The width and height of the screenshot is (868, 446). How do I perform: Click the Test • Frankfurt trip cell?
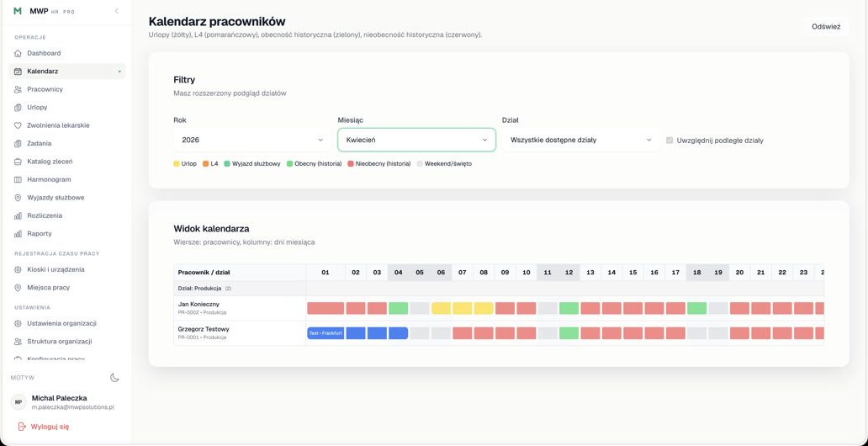tap(325, 333)
